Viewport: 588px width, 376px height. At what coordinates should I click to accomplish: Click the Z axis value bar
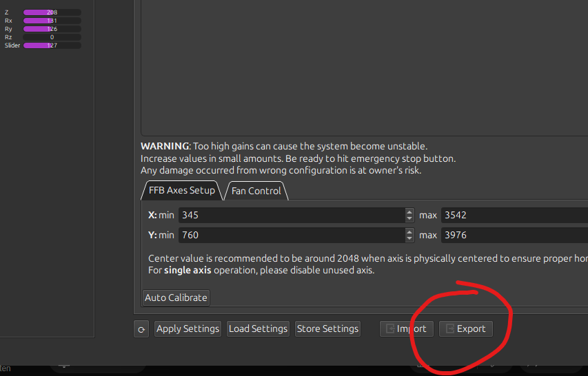52,12
